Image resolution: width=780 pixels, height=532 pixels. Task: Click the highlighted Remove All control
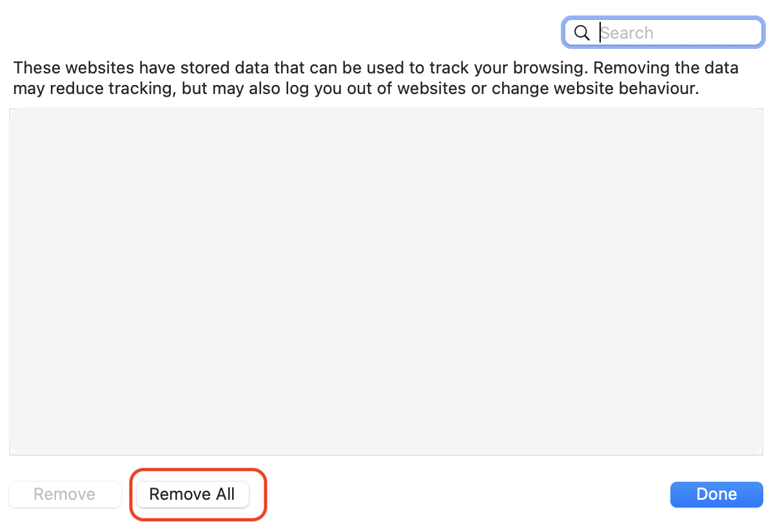[x=191, y=494]
